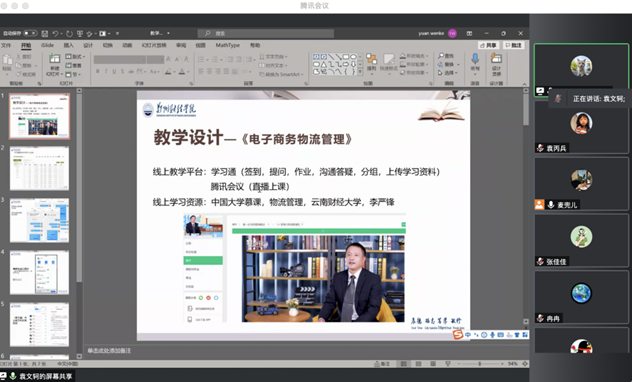
Task: Switch to the 设计 ribbon tab
Action: (88, 45)
